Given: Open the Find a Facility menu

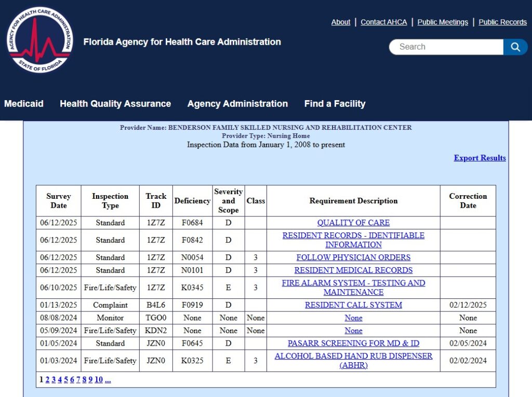Looking at the screenshot, I should (335, 104).
